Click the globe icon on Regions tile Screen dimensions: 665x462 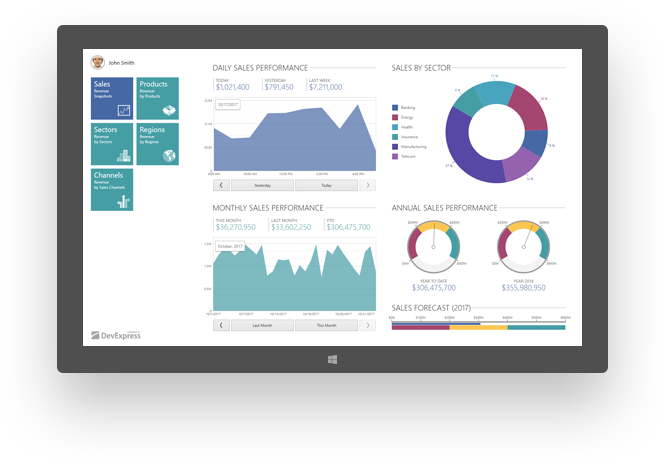tap(169, 156)
